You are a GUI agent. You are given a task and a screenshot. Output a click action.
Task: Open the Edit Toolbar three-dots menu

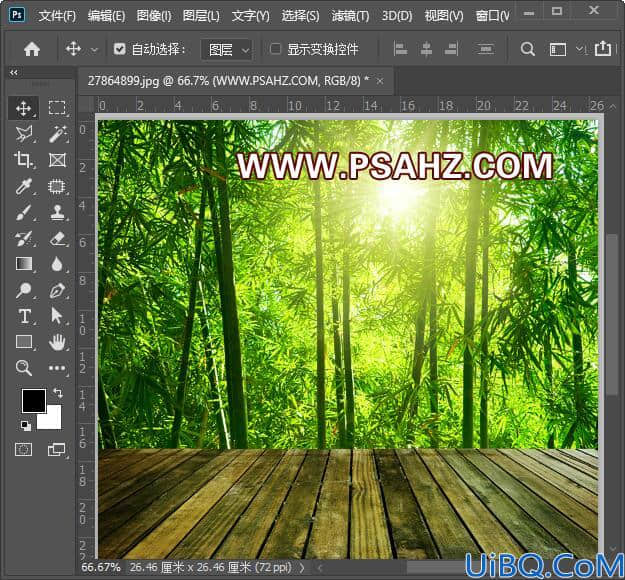pos(57,368)
